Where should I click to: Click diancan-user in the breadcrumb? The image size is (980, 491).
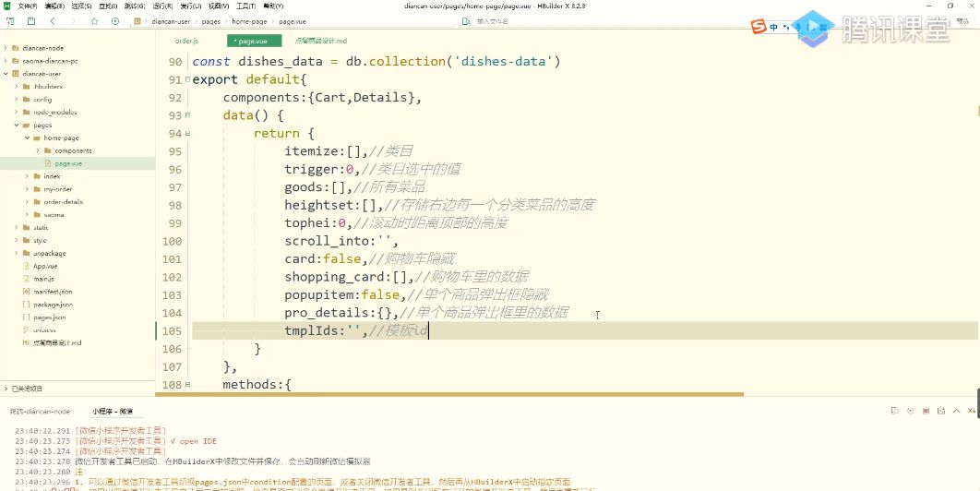click(171, 21)
